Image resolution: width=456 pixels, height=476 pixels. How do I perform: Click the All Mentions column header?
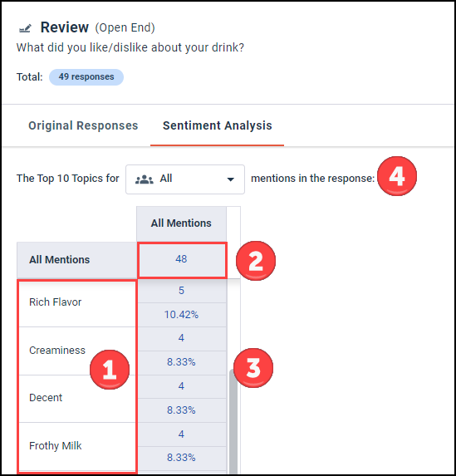pos(181,223)
